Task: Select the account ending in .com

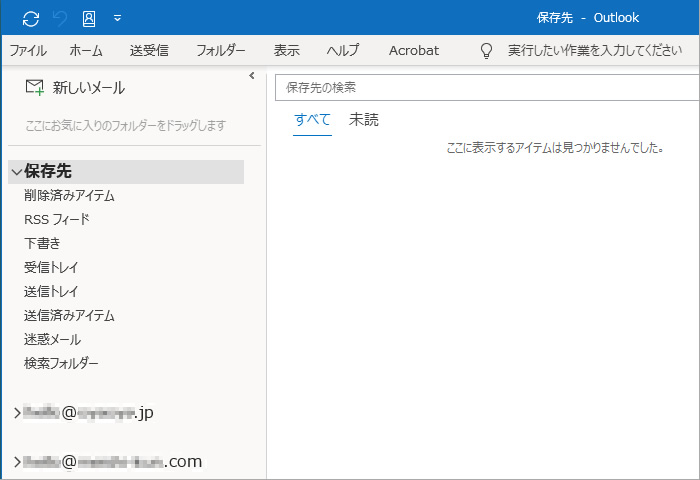Action: (x=112, y=462)
